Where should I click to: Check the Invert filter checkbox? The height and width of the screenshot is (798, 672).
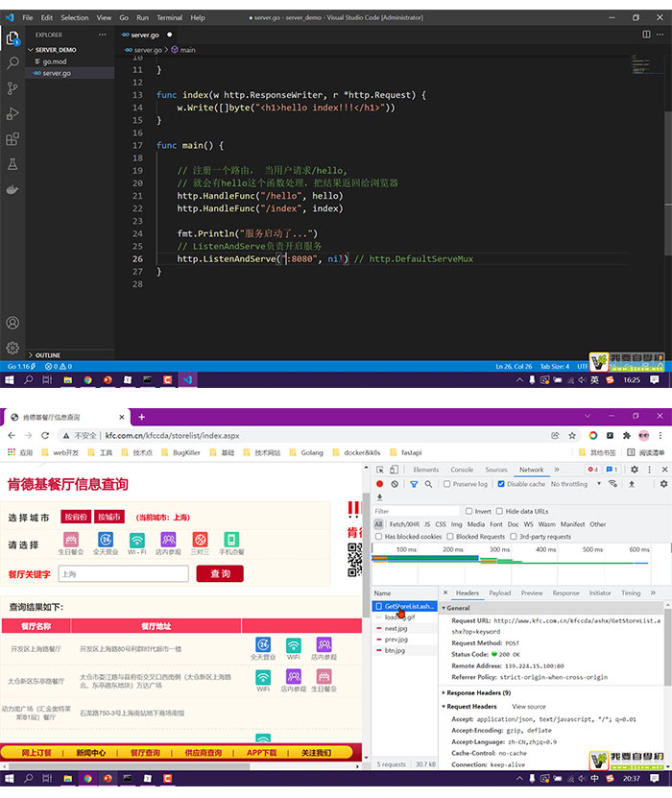[469, 512]
